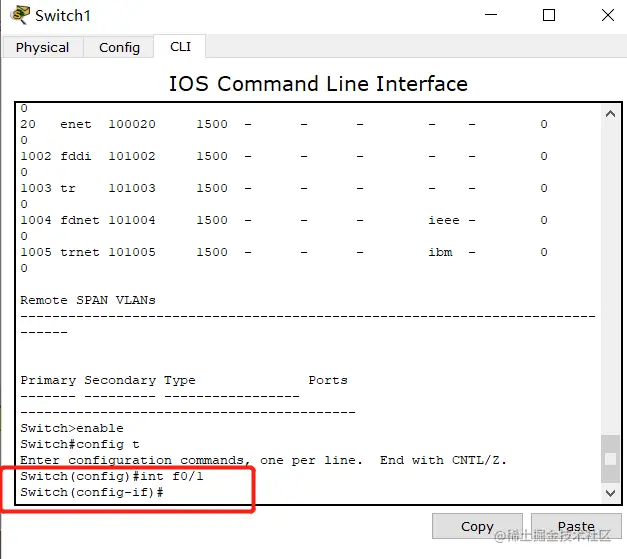The width and height of the screenshot is (627, 559).
Task: Open the Physical tab
Action: tap(43, 48)
